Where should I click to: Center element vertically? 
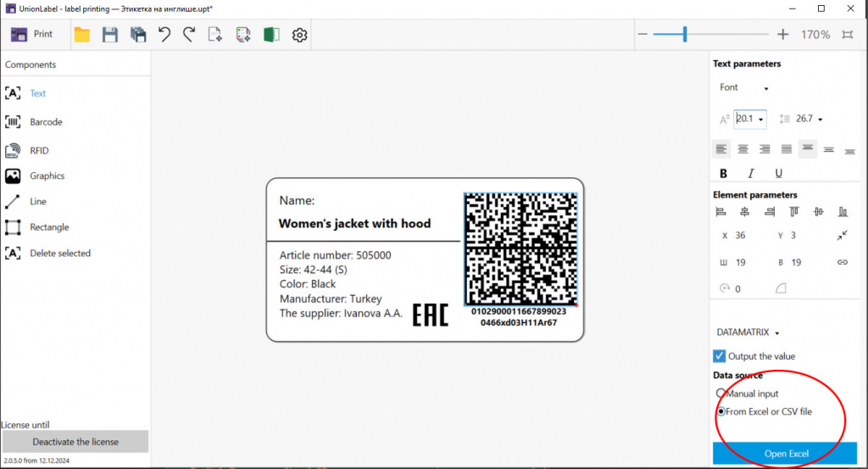(x=818, y=211)
